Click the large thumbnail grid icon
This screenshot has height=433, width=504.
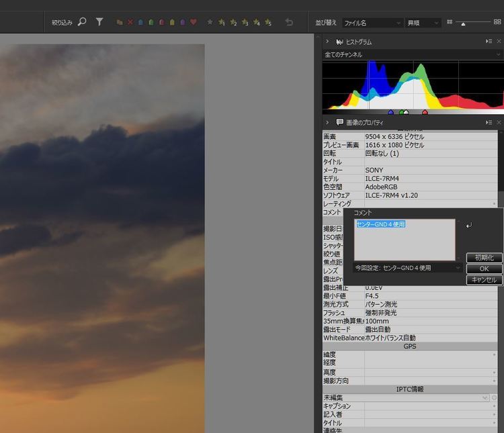click(498, 22)
